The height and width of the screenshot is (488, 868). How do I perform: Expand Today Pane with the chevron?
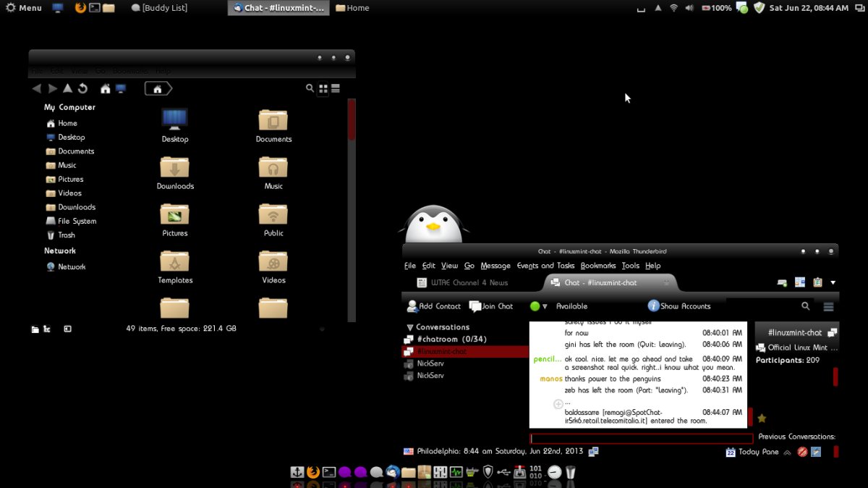point(787,452)
